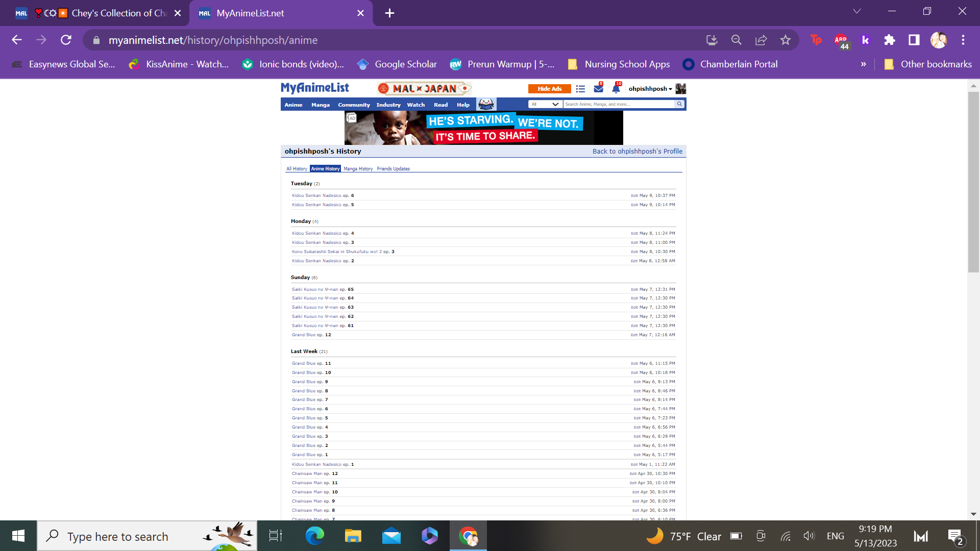Open the Chrome side panel icon
This screenshot has height=551, width=980.
pyautogui.click(x=914, y=40)
